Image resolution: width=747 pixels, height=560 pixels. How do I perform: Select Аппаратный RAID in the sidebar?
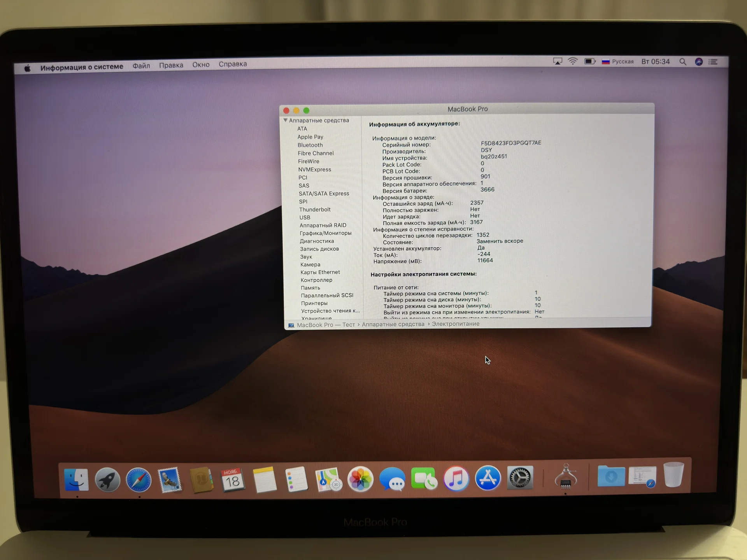click(323, 225)
